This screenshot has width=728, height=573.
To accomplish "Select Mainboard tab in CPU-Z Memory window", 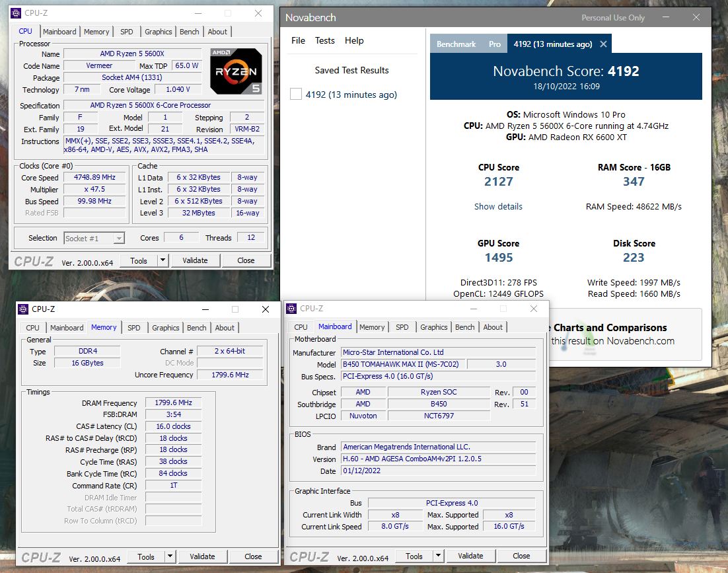I will (x=67, y=328).
